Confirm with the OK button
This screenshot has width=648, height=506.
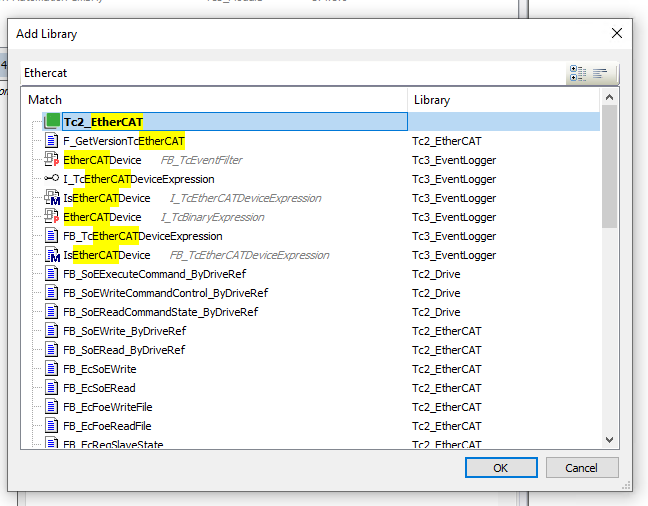(x=501, y=468)
